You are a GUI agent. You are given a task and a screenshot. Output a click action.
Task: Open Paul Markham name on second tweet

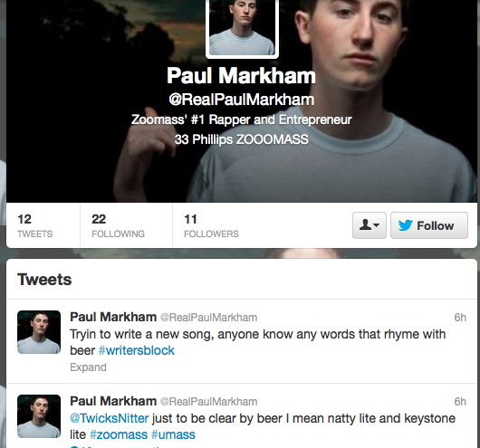113,401
